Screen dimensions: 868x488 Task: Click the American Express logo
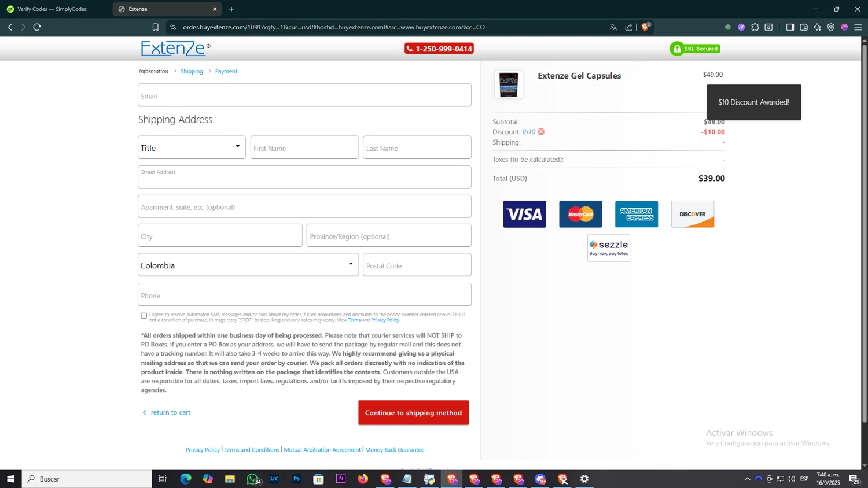click(x=637, y=214)
